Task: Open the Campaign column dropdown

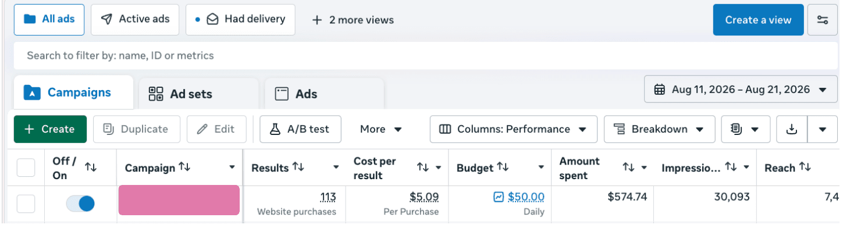Action: pyautogui.click(x=232, y=168)
